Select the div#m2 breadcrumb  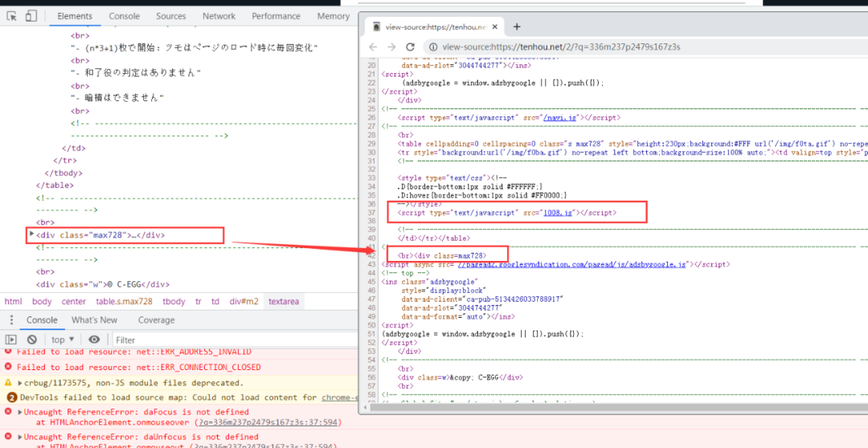[x=244, y=301]
